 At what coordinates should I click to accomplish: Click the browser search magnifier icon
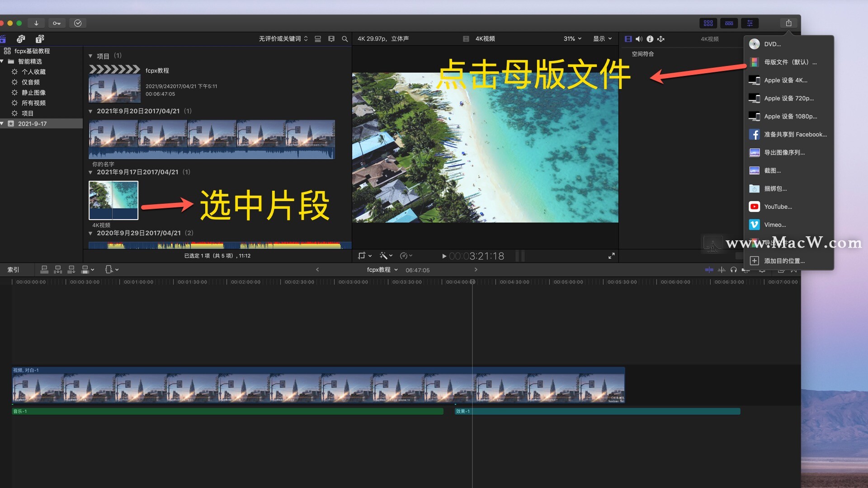coord(345,39)
